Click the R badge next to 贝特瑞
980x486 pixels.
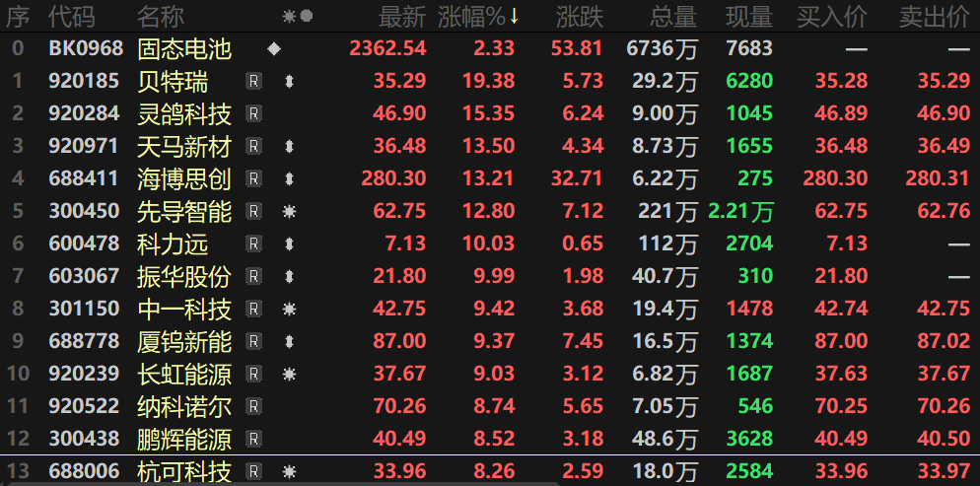(x=253, y=81)
